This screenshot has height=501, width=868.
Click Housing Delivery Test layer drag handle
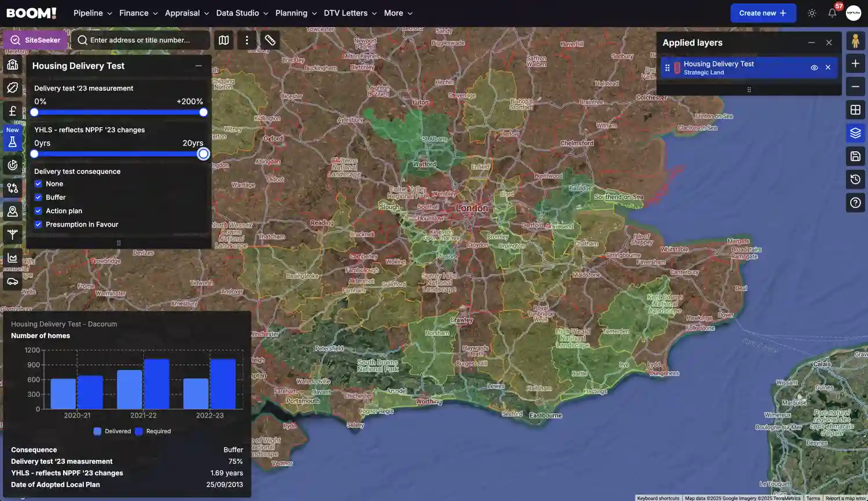(x=667, y=68)
